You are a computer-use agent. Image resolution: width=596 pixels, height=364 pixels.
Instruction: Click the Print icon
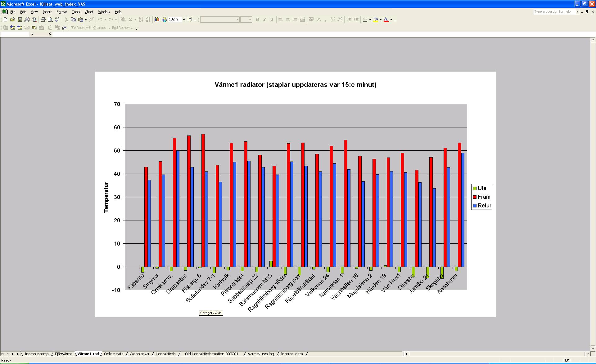pyautogui.click(x=43, y=20)
